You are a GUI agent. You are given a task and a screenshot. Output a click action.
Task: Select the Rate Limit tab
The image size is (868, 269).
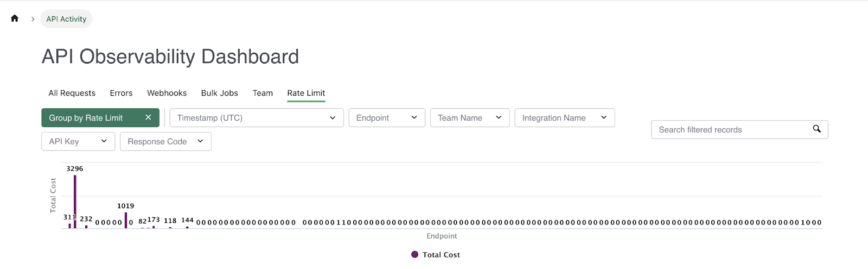[306, 93]
